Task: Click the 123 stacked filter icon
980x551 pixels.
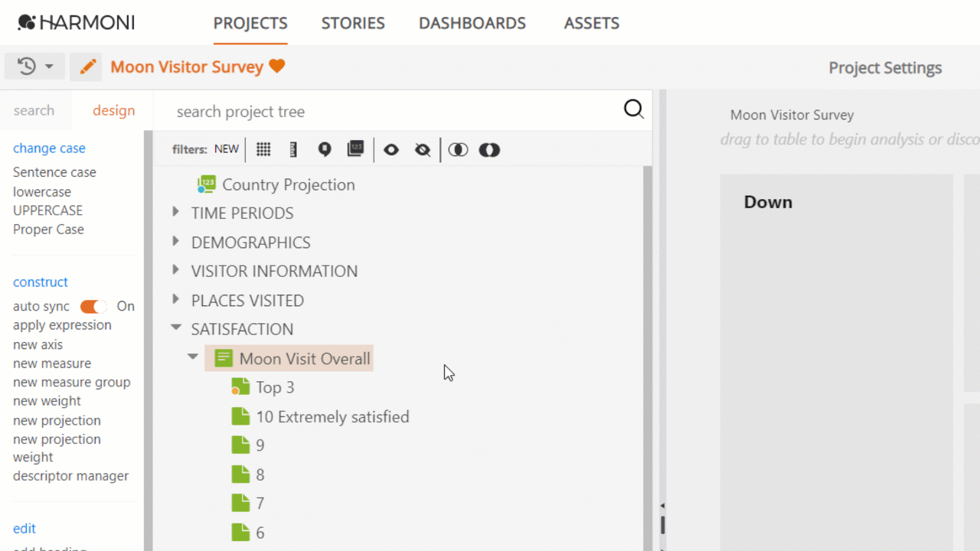Action: pos(355,148)
